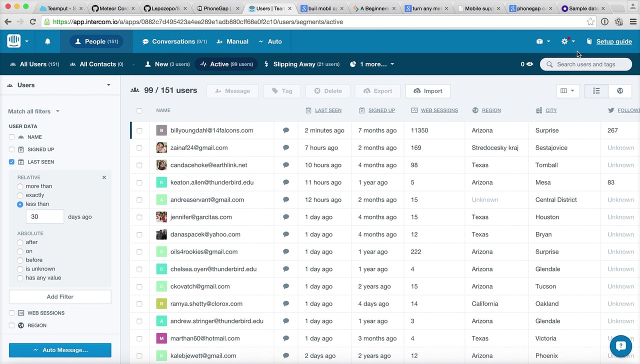This screenshot has height=364, width=640.
Task: Tick the select-all checkbox in table header
Action: pos(139,110)
